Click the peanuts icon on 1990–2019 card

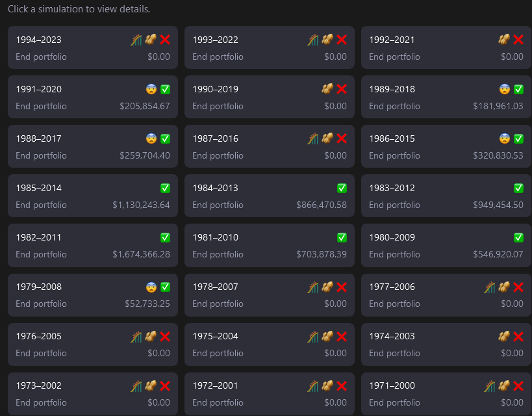point(327,89)
